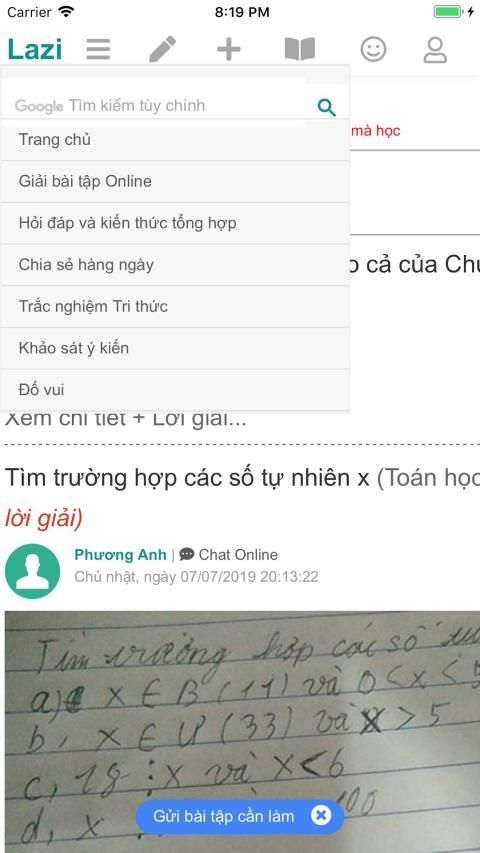This screenshot has width=480, height=853.
Task: Open Trắc nghiệm Tri thức
Action: (x=175, y=307)
